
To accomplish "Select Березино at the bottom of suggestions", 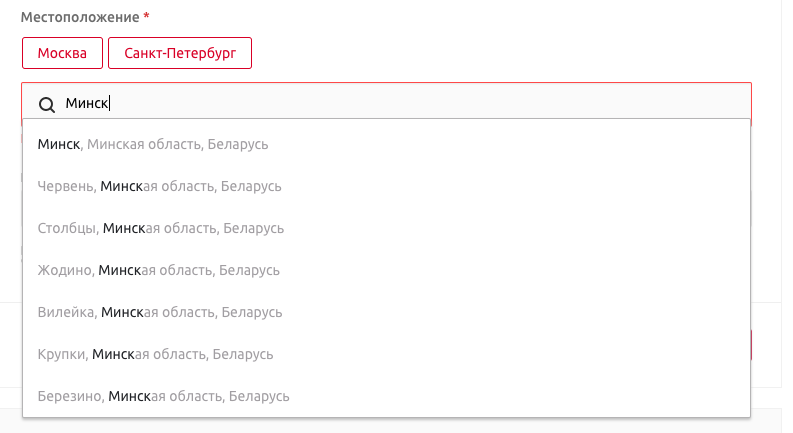I will tap(386, 396).
